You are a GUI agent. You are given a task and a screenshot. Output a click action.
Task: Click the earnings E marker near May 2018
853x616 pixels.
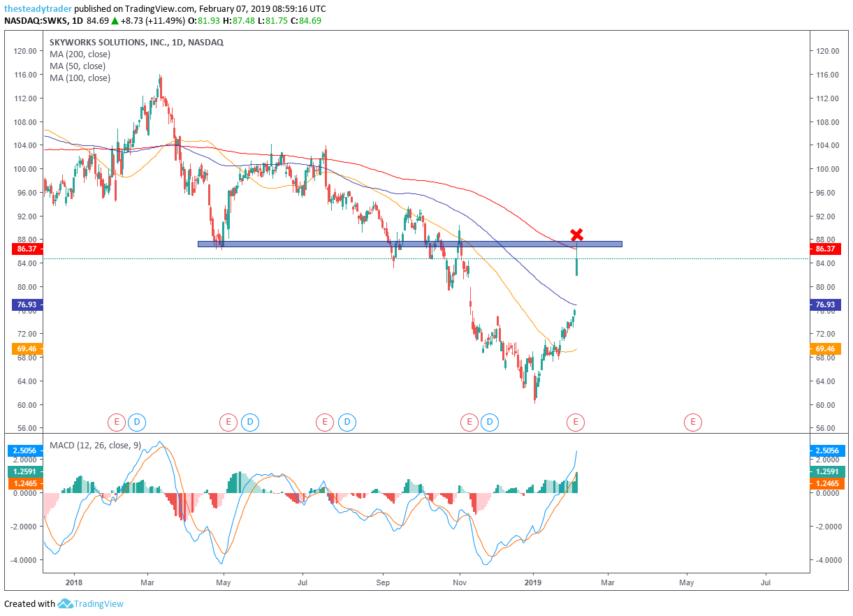[x=228, y=422]
